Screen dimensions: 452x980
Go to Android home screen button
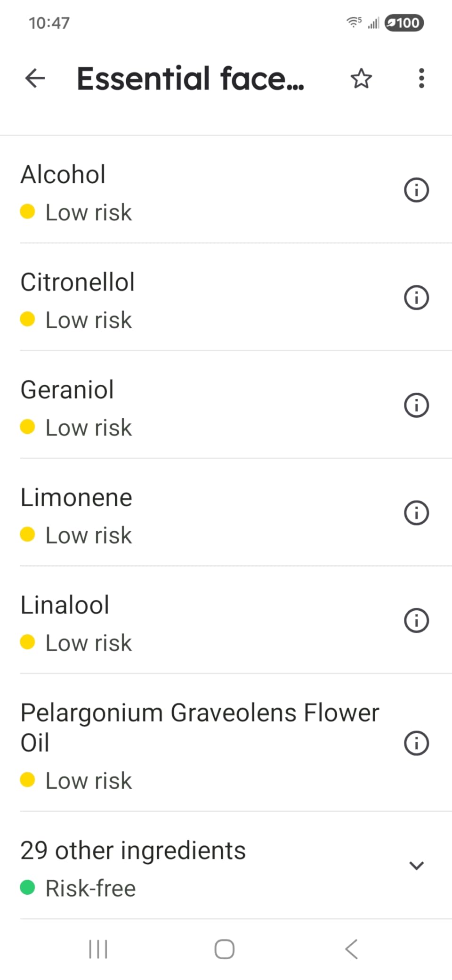[x=225, y=949]
